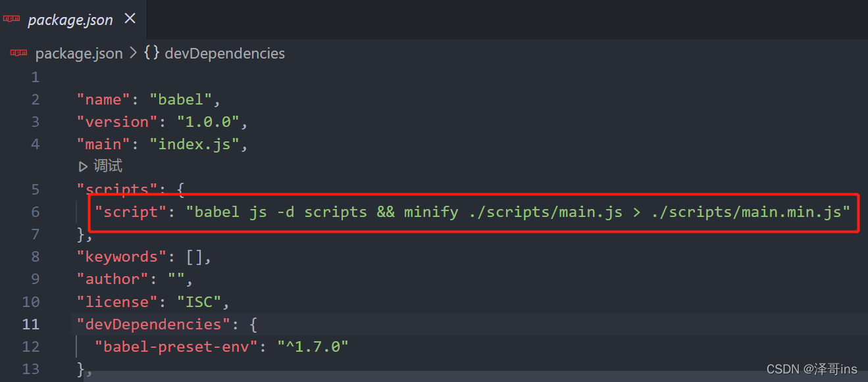Open the package.json breadcrumb dropdown
The width and height of the screenshot is (868, 382).
[x=79, y=53]
